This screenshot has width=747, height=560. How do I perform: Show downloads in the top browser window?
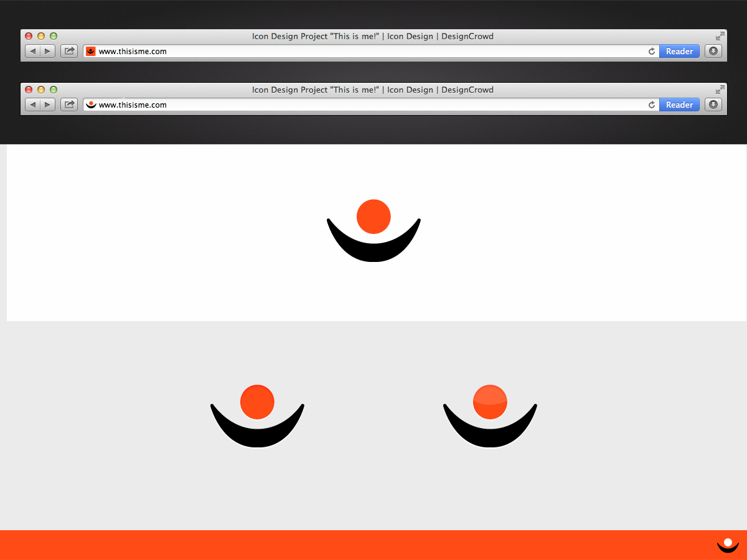tap(713, 51)
